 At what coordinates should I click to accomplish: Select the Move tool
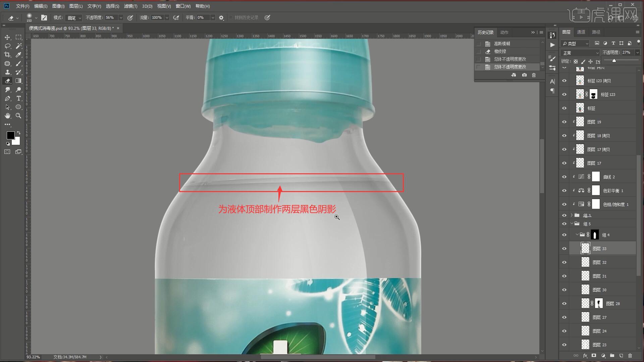[7, 37]
